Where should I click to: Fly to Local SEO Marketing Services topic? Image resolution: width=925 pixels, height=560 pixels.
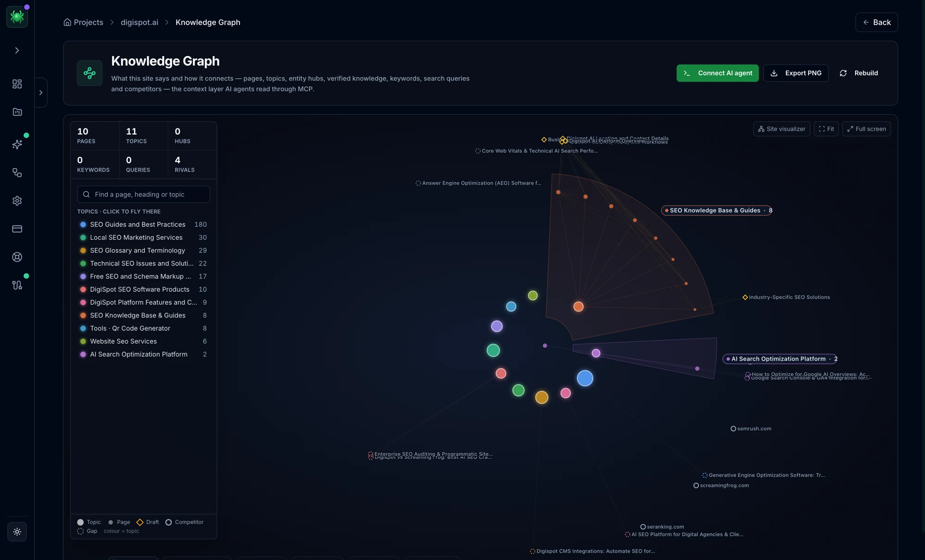pos(143,237)
